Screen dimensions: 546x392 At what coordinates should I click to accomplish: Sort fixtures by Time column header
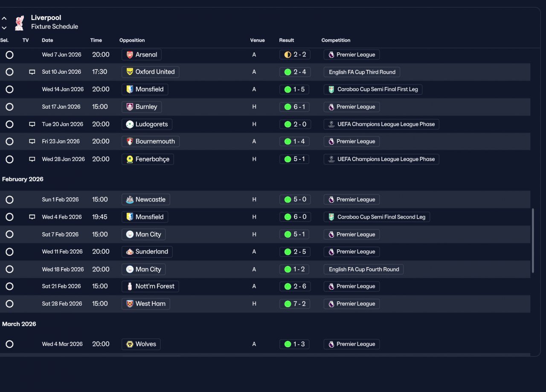[96, 40]
